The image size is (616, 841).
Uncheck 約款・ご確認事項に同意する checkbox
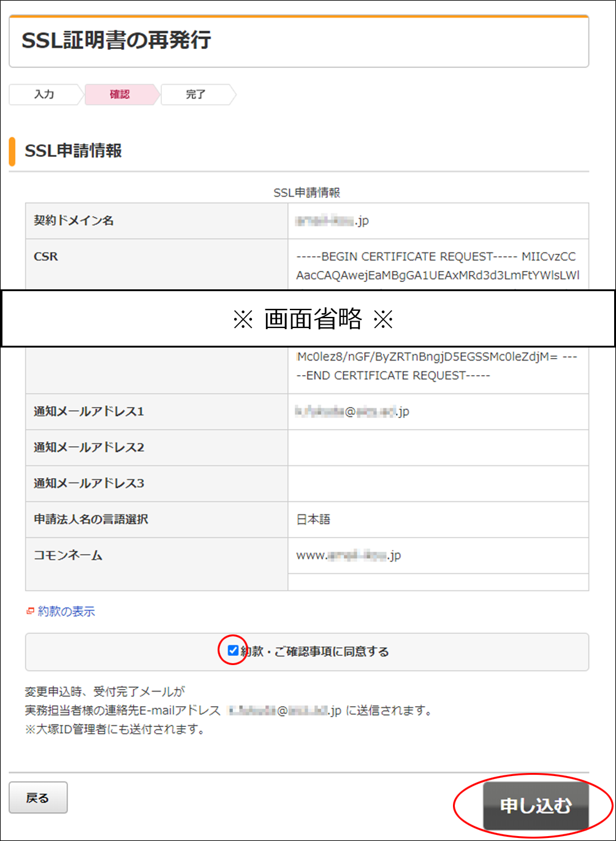click(x=233, y=650)
